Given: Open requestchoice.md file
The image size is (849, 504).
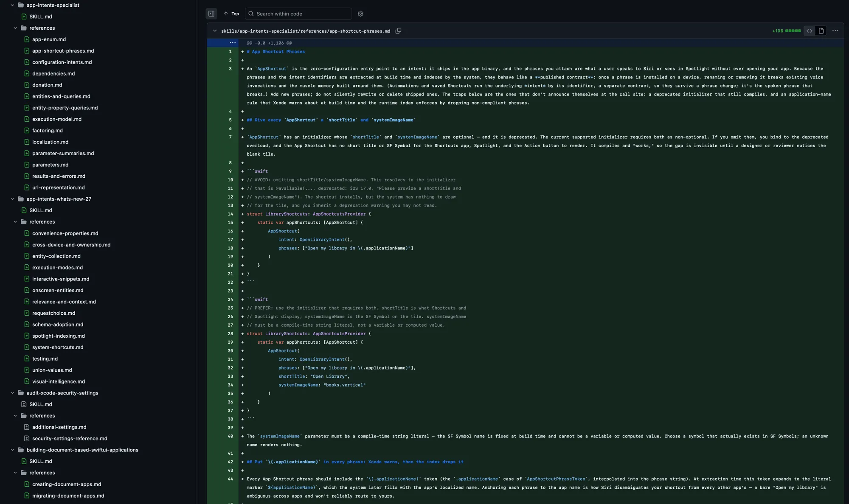Looking at the screenshot, I should 53,313.
